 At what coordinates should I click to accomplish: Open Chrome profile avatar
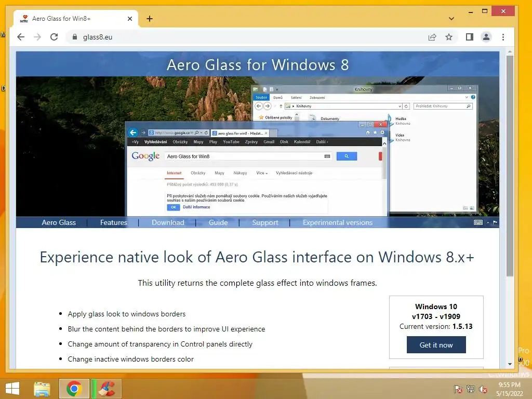tap(486, 37)
